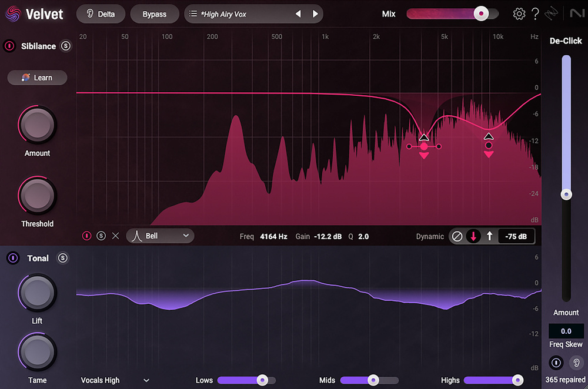Screen dimensions: 588x389
Task: Click the -75 dB dynamic threshold field
Action: 516,236
